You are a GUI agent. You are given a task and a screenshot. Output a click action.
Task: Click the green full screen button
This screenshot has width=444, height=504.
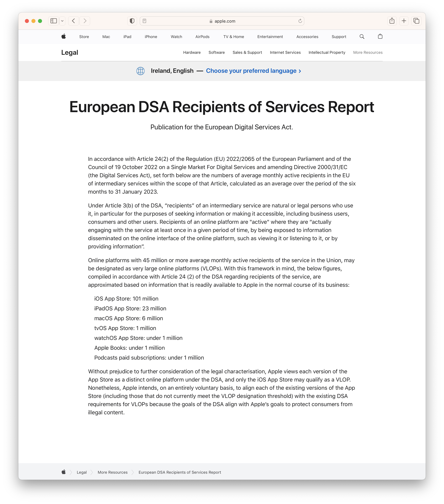tap(40, 21)
